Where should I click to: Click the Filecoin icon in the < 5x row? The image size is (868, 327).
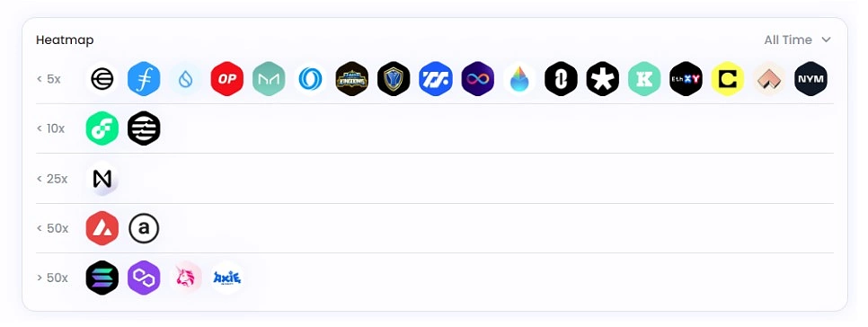[144, 78]
